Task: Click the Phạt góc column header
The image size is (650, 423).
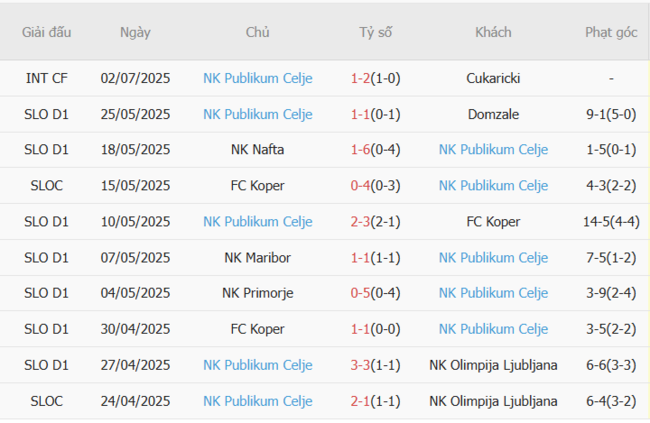Action: pos(611,32)
